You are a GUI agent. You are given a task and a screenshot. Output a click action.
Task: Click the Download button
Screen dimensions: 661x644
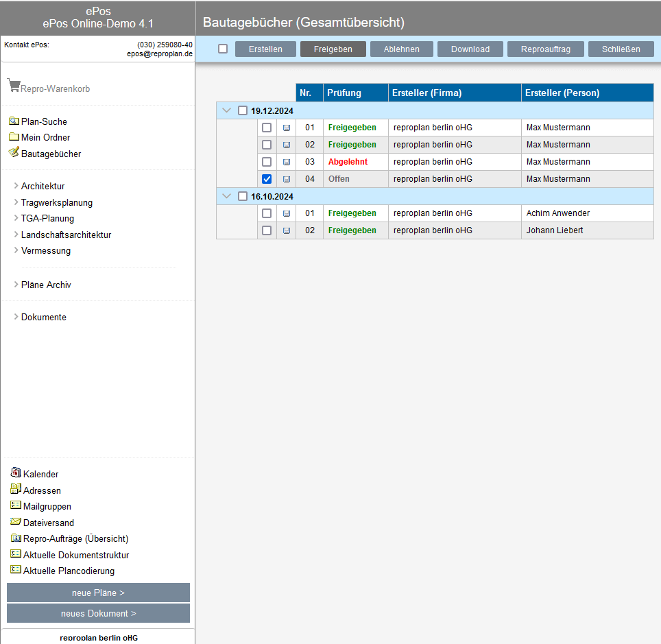pyautogui.click(x=470, y=49)
